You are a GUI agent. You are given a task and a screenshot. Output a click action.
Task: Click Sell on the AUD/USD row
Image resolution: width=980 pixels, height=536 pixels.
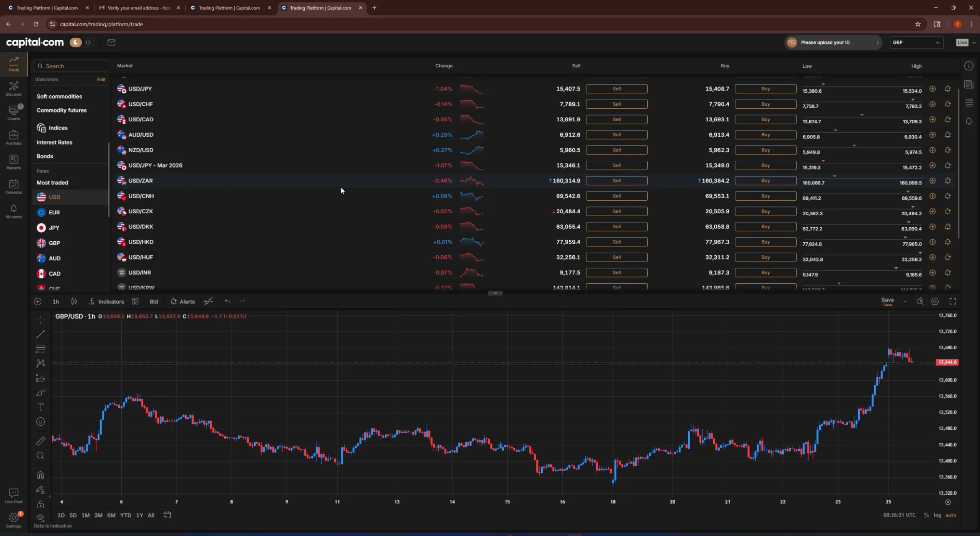(x=617, y=134)
